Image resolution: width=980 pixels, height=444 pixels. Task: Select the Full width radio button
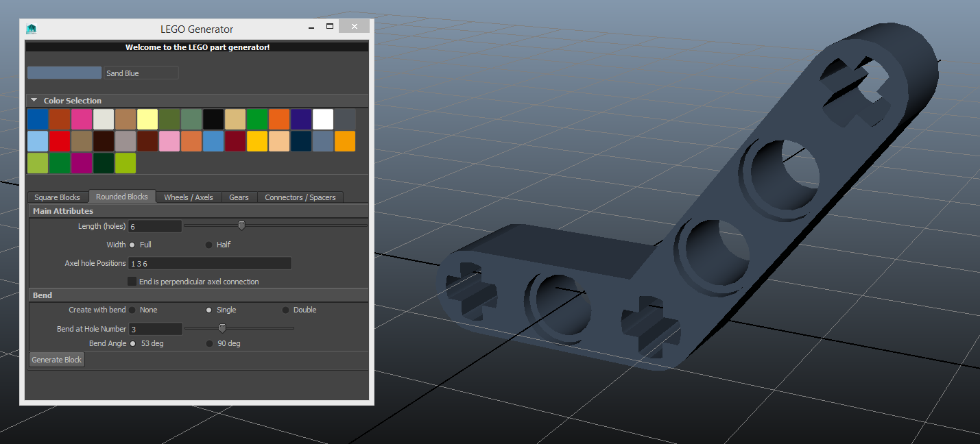click(x=132, y=245)
